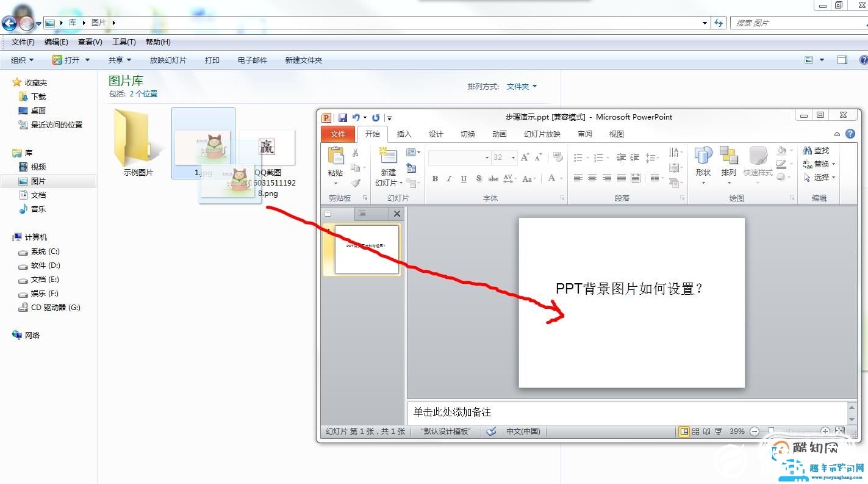
Task: Toggle bold formatting in the Font group
Action: [436, 178]
